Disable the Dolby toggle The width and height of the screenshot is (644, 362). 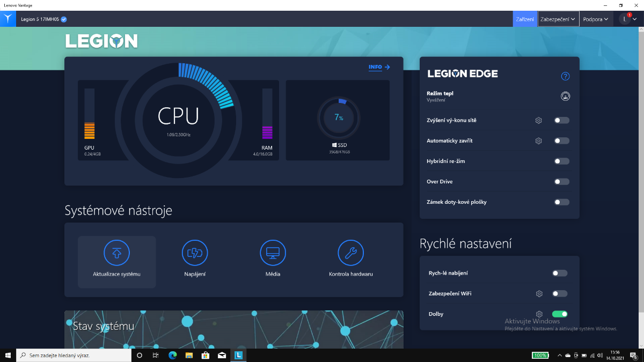click(x=560, y=314)
